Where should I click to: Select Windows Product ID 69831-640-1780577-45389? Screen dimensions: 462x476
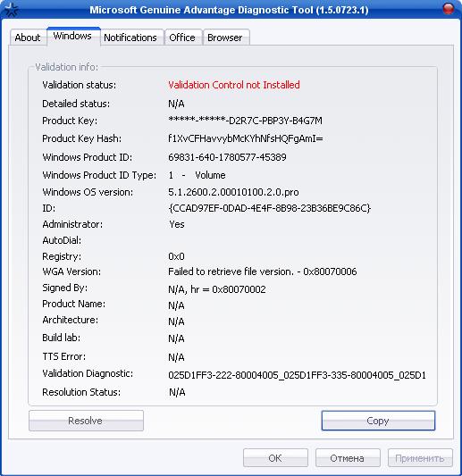tap(227, 157)
